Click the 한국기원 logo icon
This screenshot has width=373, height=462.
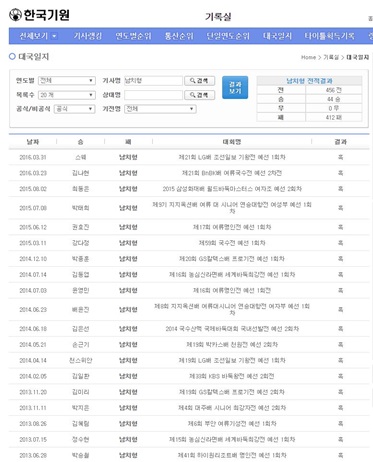(15, 15)
